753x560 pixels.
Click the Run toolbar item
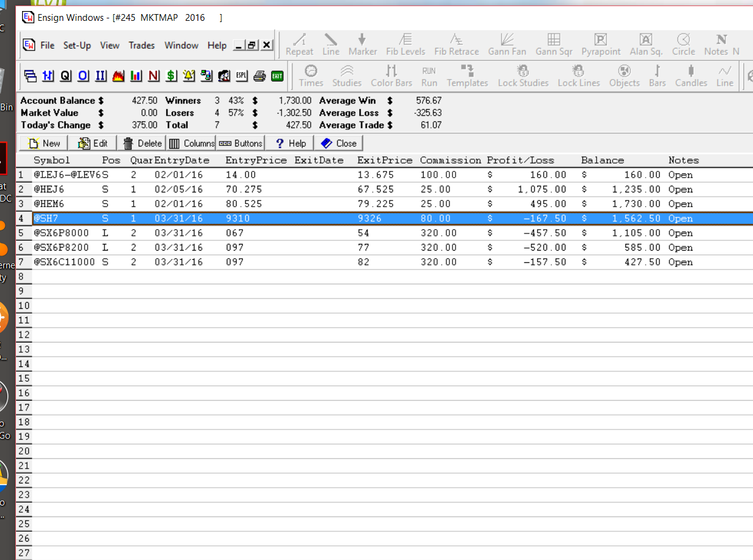pos(429,76)
